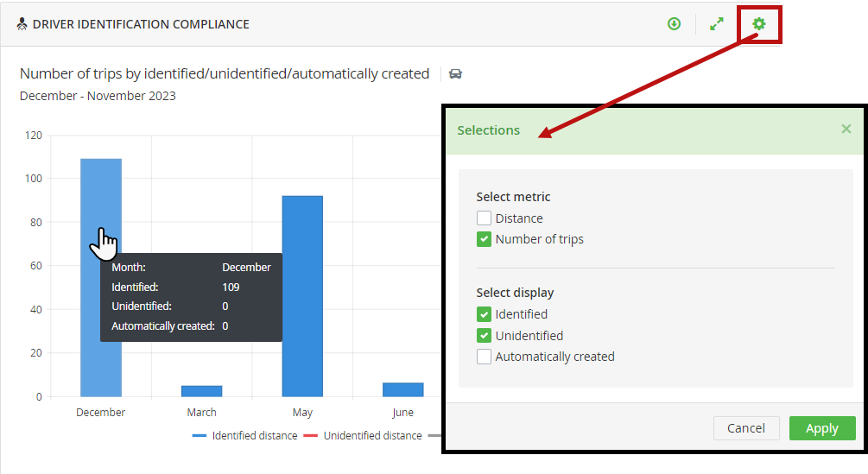Click the 'DRIVER IDENTIFICATION COMPLIANCE' header title

click(x=141, y=24)
